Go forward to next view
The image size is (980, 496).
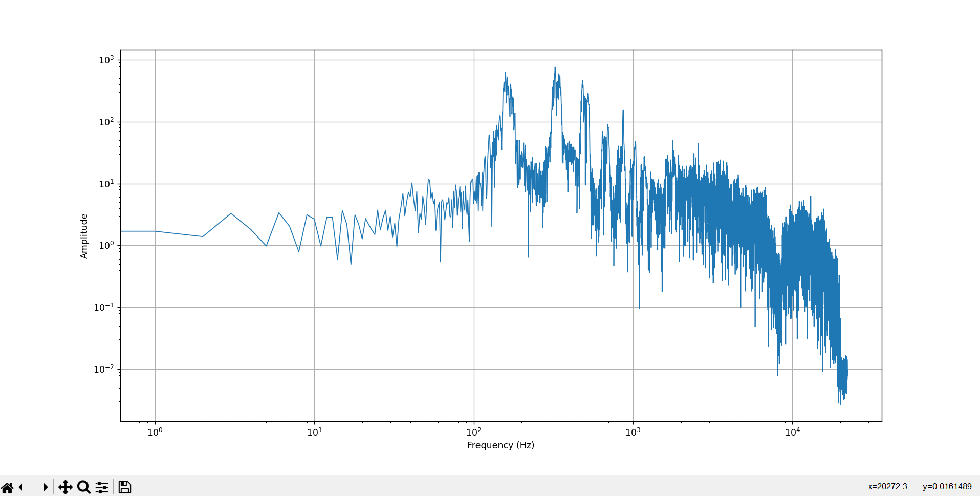point(42,487)
